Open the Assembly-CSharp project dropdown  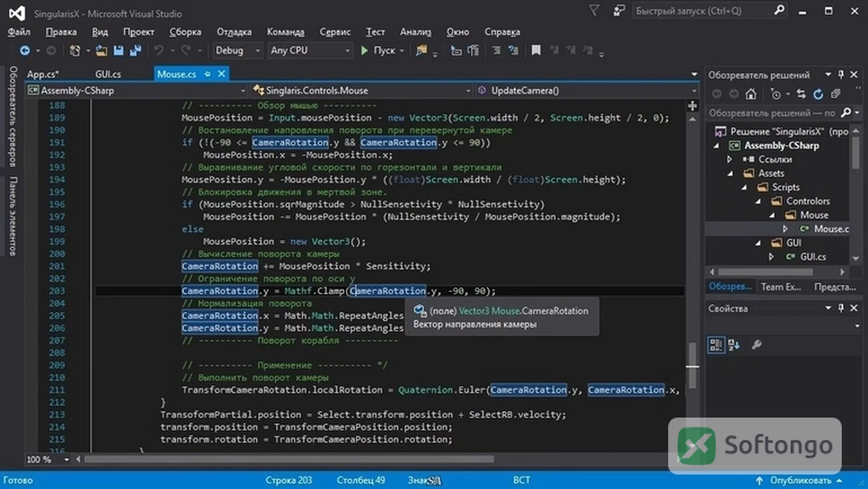(x=137, y=91)
